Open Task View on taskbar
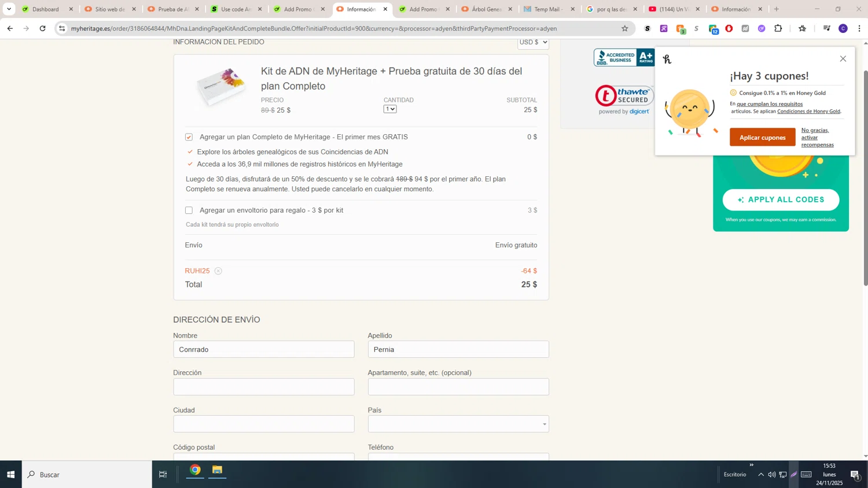Viewport: 868px width, 488px height. tap(163, 474)
